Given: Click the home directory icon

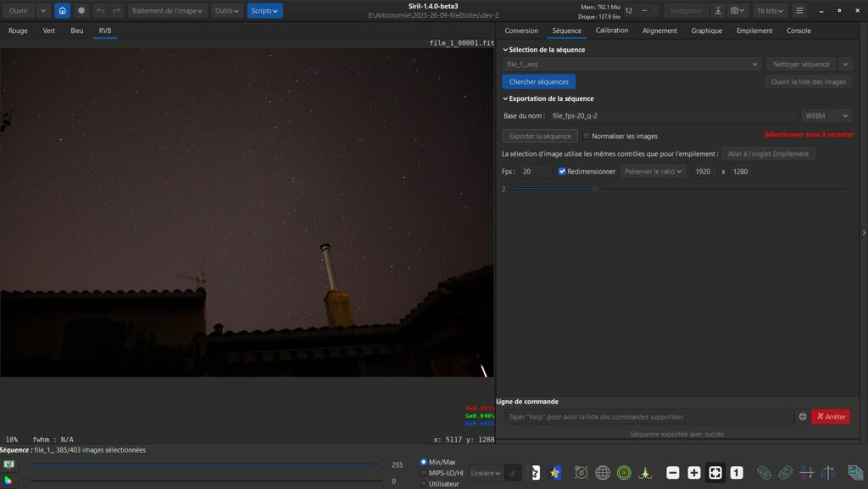Looking at the screenshot, I should 63,11.
